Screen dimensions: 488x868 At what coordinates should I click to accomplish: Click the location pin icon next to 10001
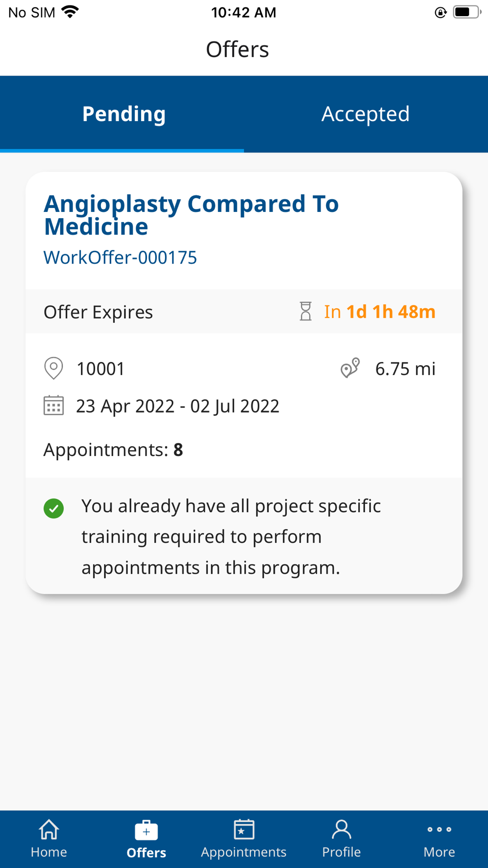[x=54, y=369]
